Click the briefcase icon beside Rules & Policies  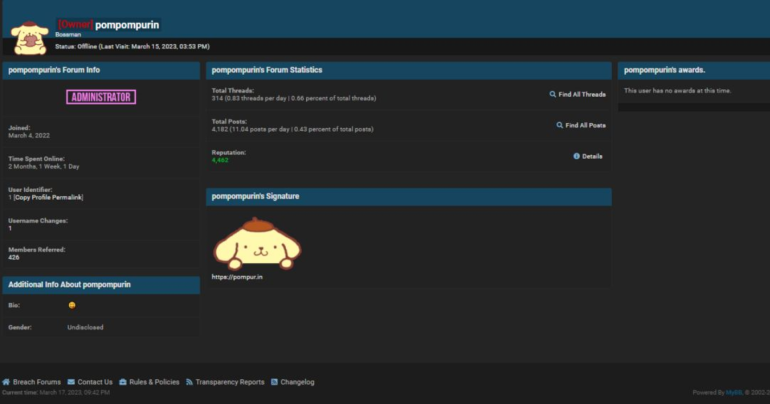123,382
